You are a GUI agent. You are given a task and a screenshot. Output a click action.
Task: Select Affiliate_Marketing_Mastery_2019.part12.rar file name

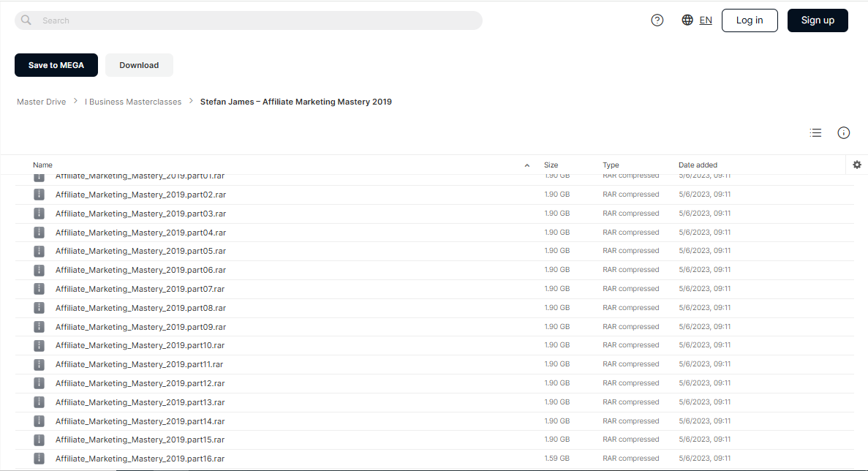[140, 383]
